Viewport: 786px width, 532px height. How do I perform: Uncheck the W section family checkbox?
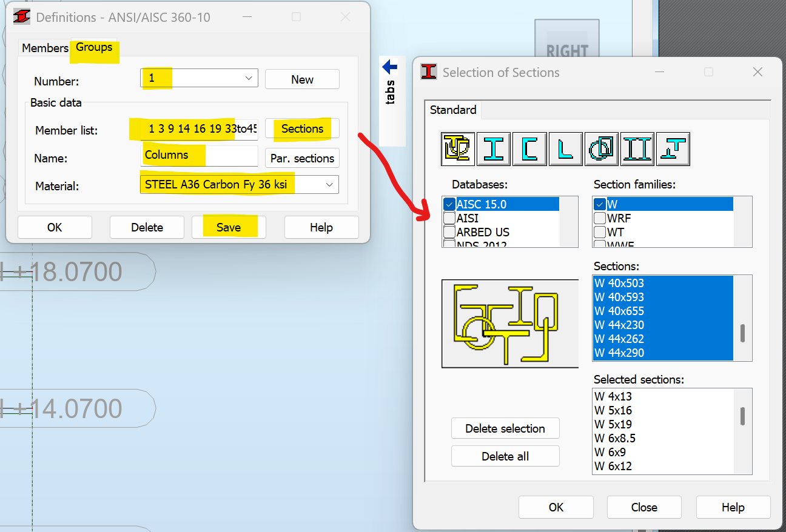(x=600, y=204)
